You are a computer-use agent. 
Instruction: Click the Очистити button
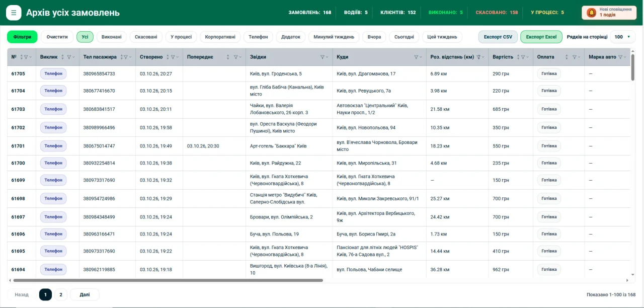coord(57,37)
